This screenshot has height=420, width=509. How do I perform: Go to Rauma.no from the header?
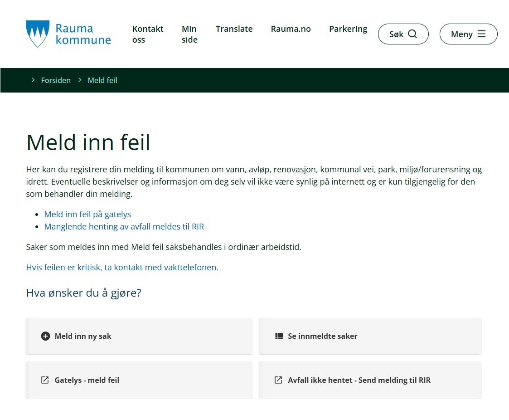291,29
